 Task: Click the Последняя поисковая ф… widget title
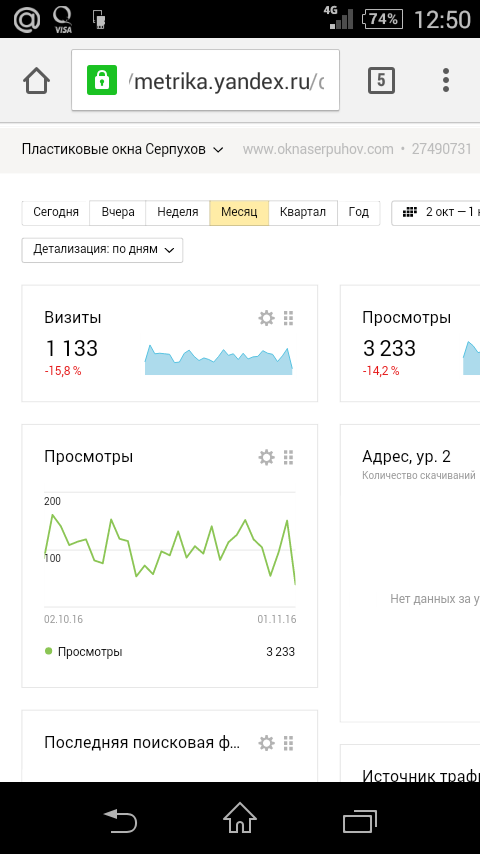tap(142, 743)
